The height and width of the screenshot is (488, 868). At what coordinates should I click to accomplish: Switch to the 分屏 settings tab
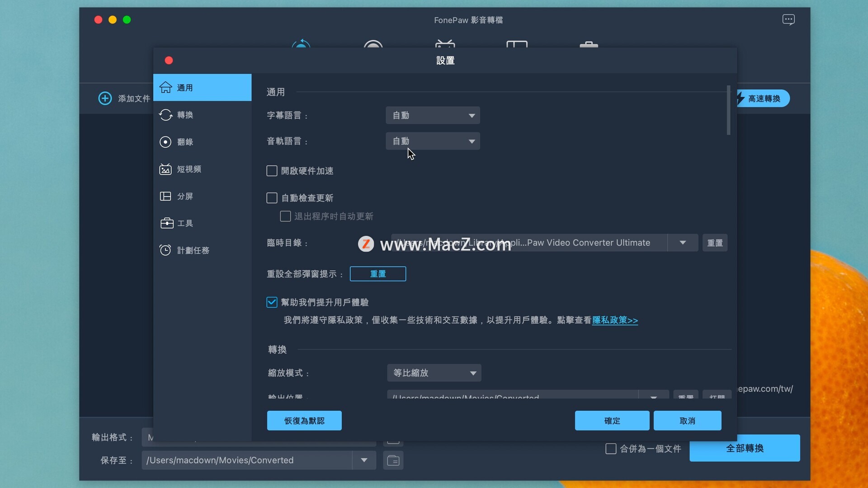pos(202,196)
